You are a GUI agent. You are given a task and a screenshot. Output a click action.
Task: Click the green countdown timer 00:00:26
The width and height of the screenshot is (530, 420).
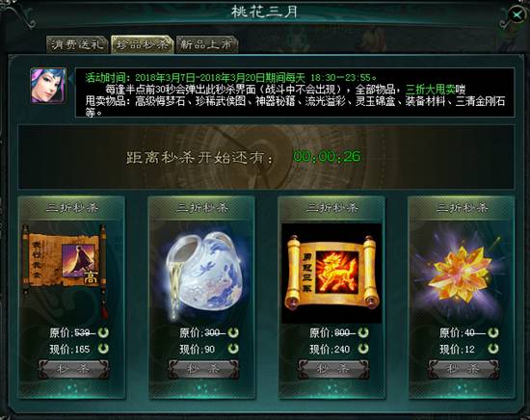coord(327,156)
